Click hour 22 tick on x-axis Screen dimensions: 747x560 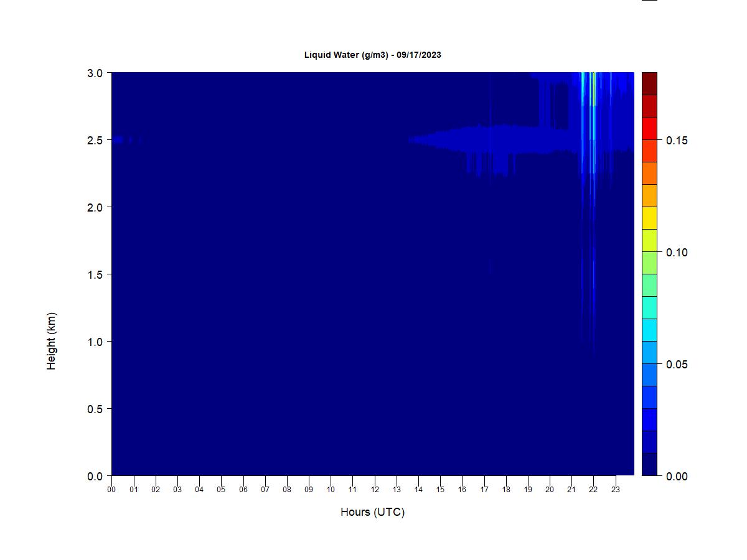[x=594, y=489]
